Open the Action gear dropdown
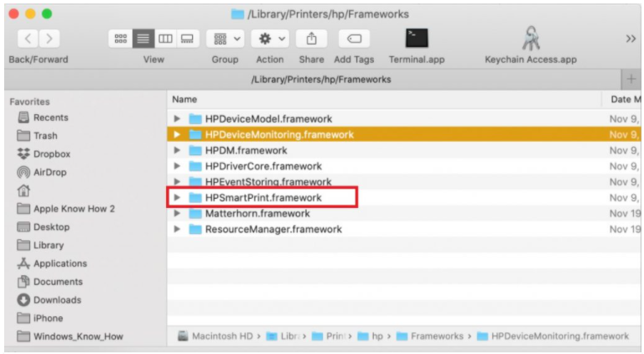The width and height of the screenshot is (644, 354). click(270, 39)
